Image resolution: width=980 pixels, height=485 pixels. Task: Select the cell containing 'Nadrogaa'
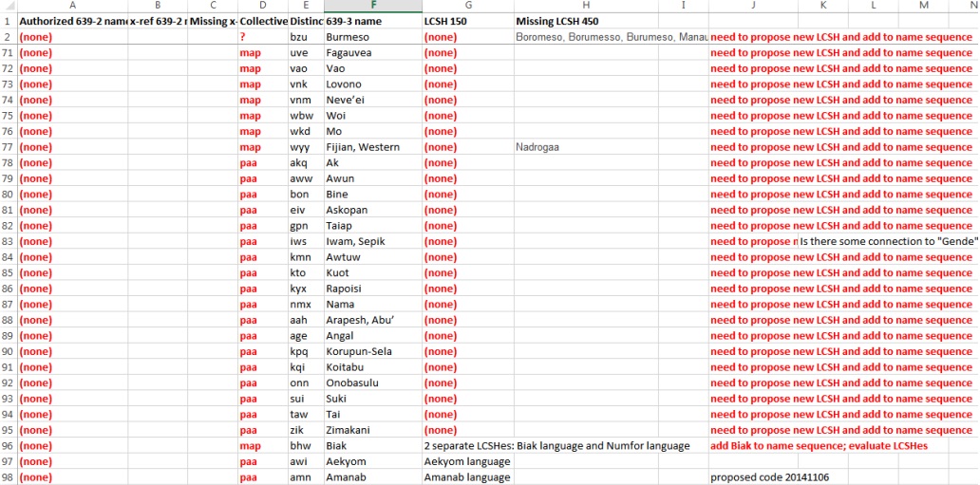point(586,147)
